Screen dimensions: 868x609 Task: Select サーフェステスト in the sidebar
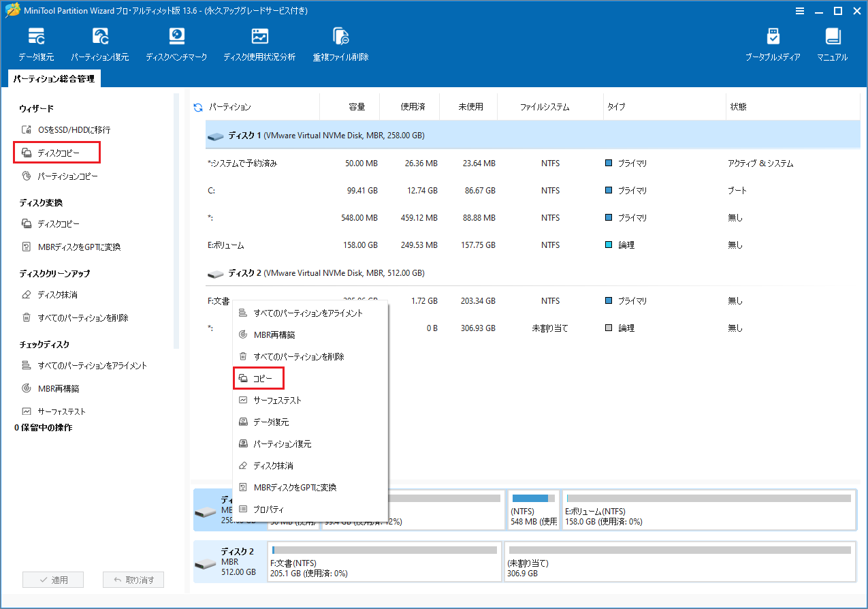coord(54,411)
